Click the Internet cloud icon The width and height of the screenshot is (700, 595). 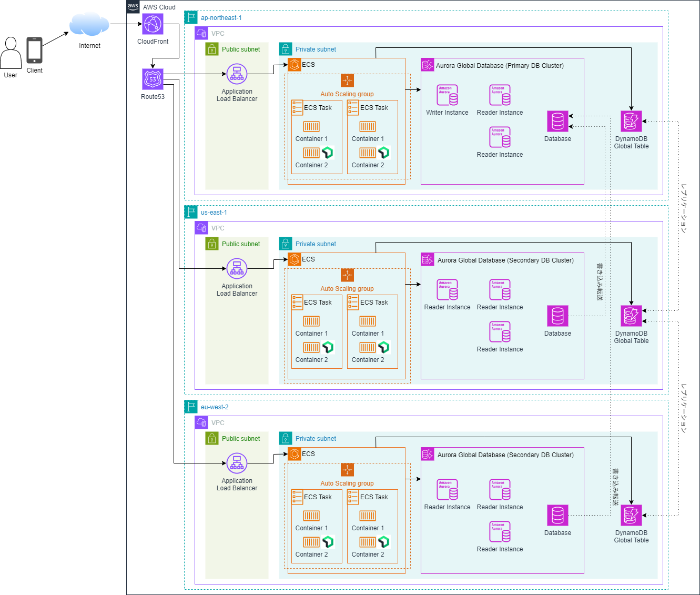click(89, 25)
